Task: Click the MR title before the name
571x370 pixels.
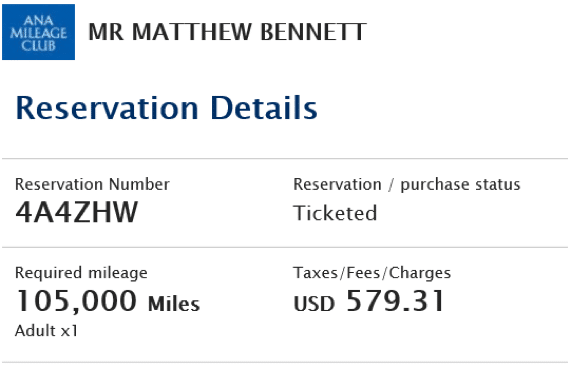Action: (106, 32)
